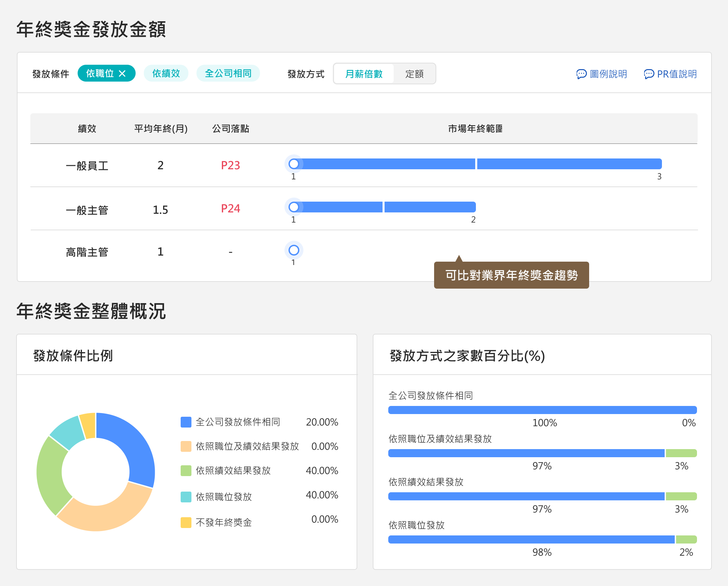Click the 發放方式之家數百分比(%) panel title

pyautogui.click(x=467, y=356)
